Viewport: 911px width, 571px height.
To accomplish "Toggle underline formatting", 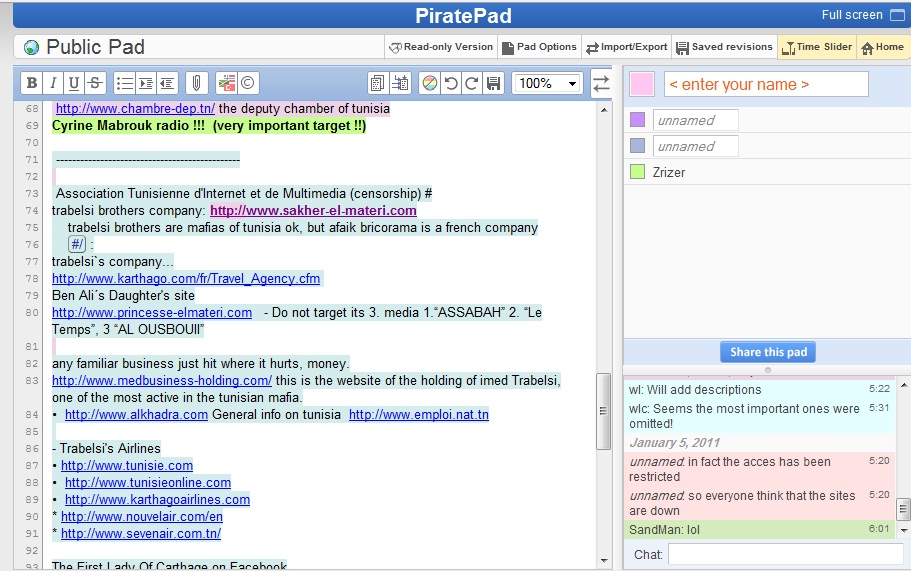I will point(73,83).
